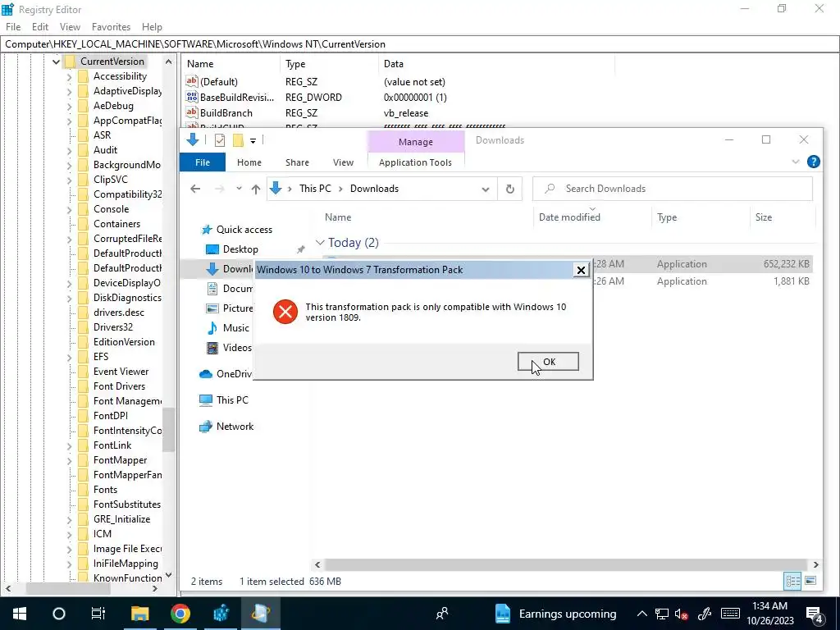Open the Home ribbon tab in Explorer
The width and height of the screenshot is (840, 630).
(249, 162)
